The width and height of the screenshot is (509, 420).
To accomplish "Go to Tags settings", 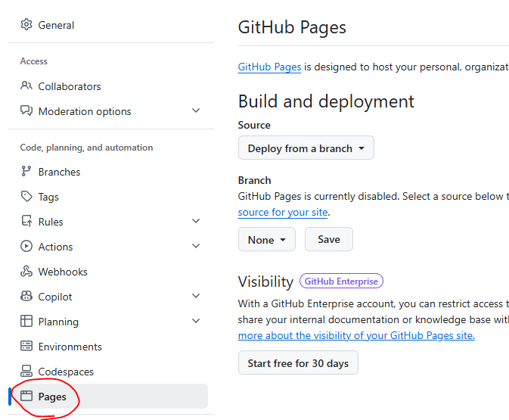I will pyautogui.click(x=111, y=197).
